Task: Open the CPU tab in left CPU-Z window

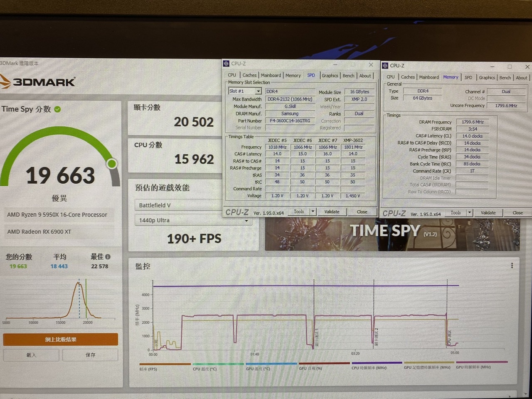Action: pyautogui.click(x=232, y=75)
